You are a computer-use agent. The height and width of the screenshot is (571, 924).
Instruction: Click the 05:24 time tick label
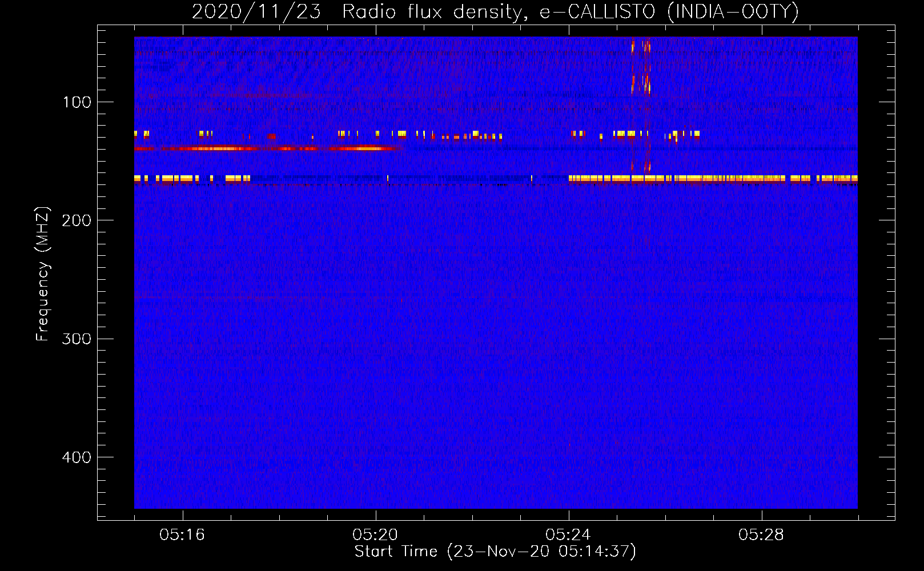point(568,535)
